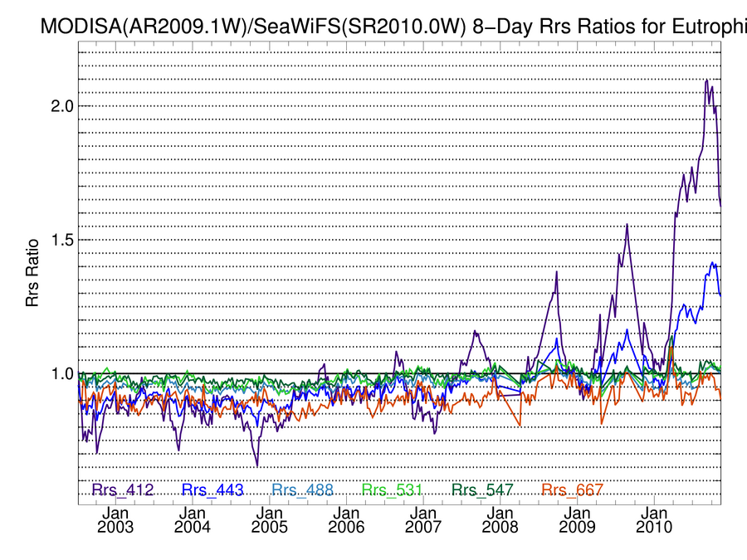Click the Jan 2009 x-axis label
The width and height of the screenshot is (747, 560).
pos(578,520)
